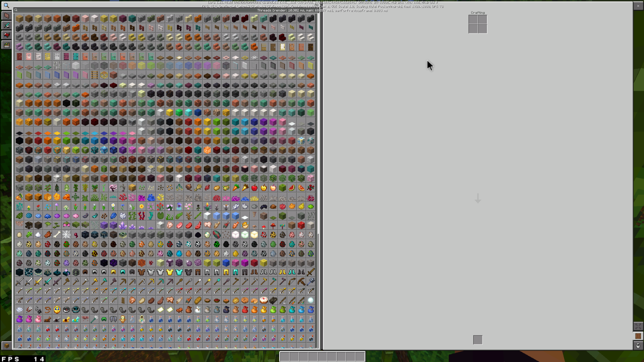The image size is (644, 362).
Task: Pick the white snow block
Action: (x=207, y=216)
